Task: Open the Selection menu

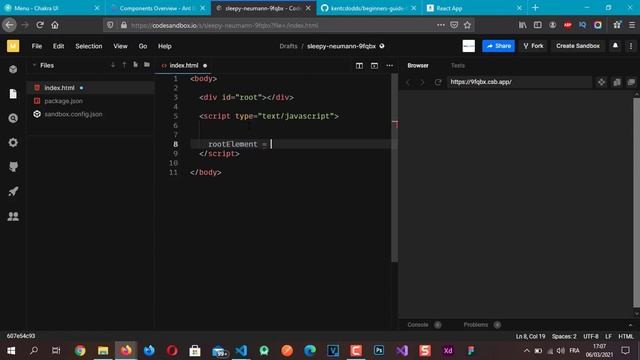Action: coord(89,46)
